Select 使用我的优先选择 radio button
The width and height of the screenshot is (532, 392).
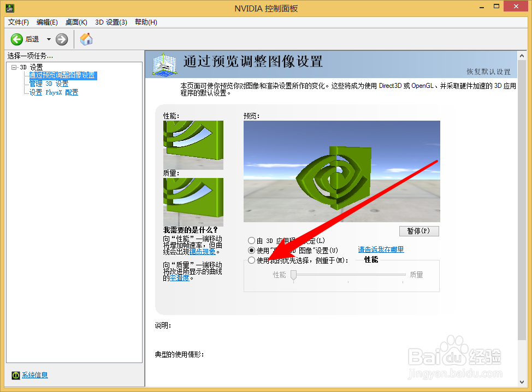click(251, 260)
